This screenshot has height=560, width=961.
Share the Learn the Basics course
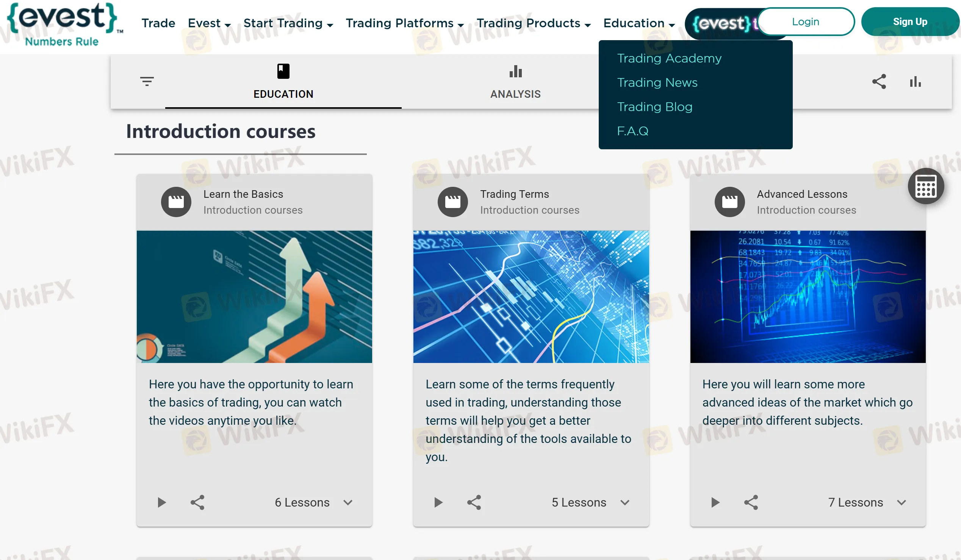pos(197,502)
